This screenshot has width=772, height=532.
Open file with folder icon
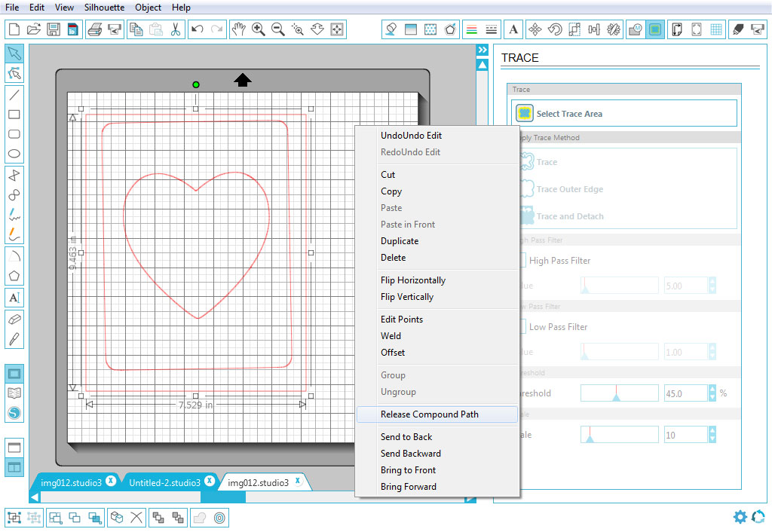tap(33, 29)
